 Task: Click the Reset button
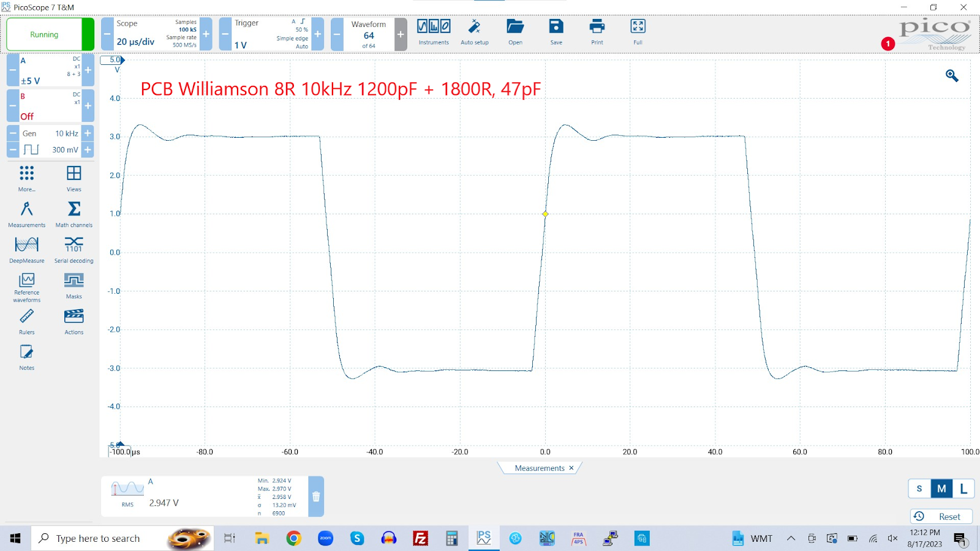pos(941,517)
